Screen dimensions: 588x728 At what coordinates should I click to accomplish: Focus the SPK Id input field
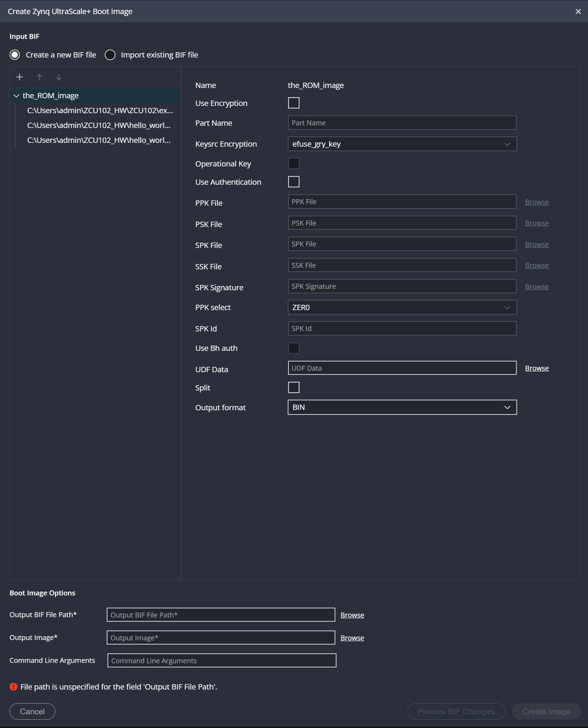402,328
